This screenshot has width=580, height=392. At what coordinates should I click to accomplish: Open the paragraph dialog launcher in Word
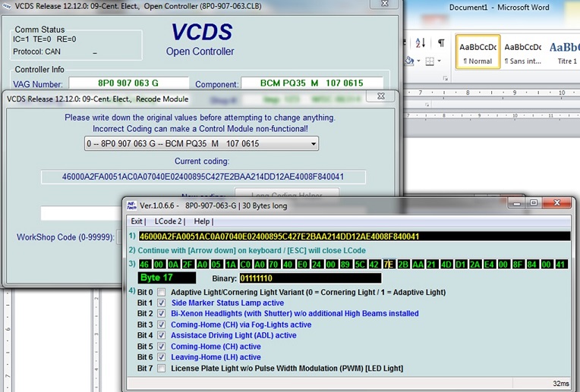[x=446, y=78]
